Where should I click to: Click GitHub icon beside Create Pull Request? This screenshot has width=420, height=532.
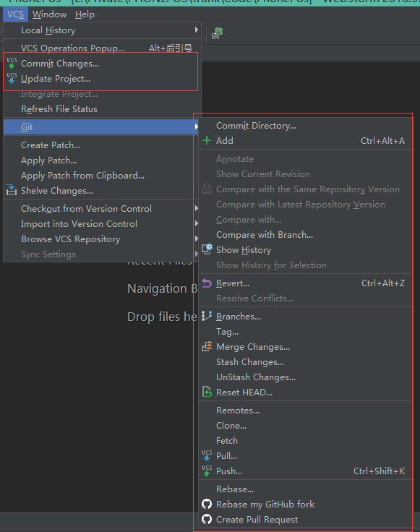point(207,519)
